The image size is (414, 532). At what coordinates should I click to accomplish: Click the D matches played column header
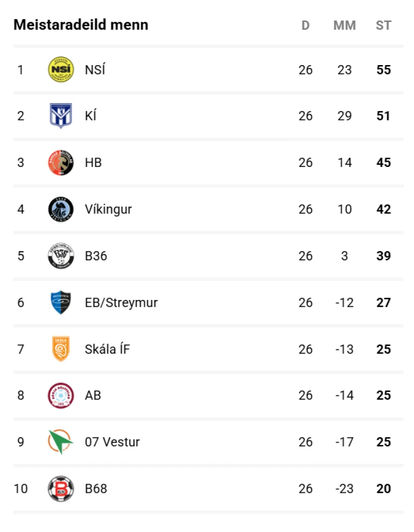[306, 26]
